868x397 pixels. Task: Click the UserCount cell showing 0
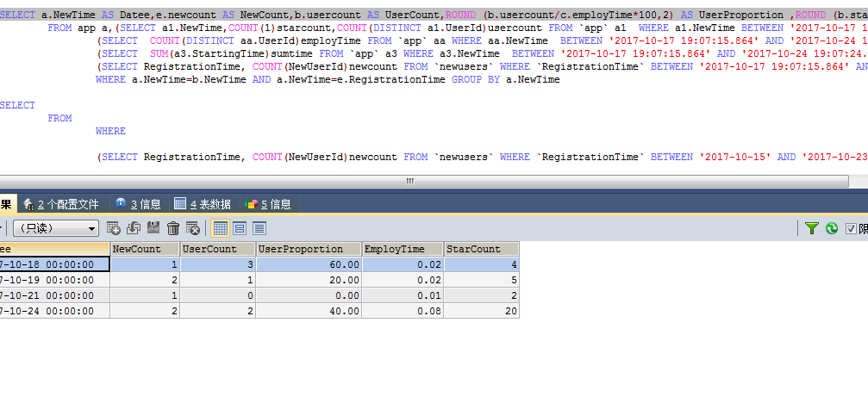(217, 295)
